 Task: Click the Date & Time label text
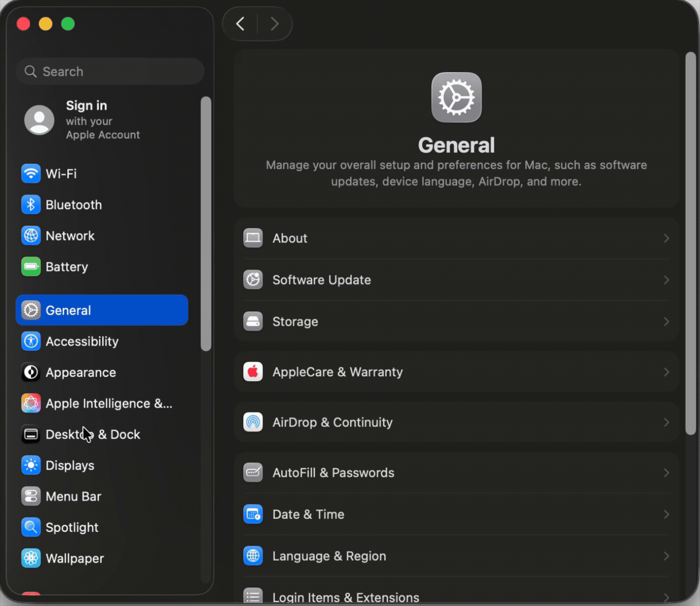(x=308, y=514)
